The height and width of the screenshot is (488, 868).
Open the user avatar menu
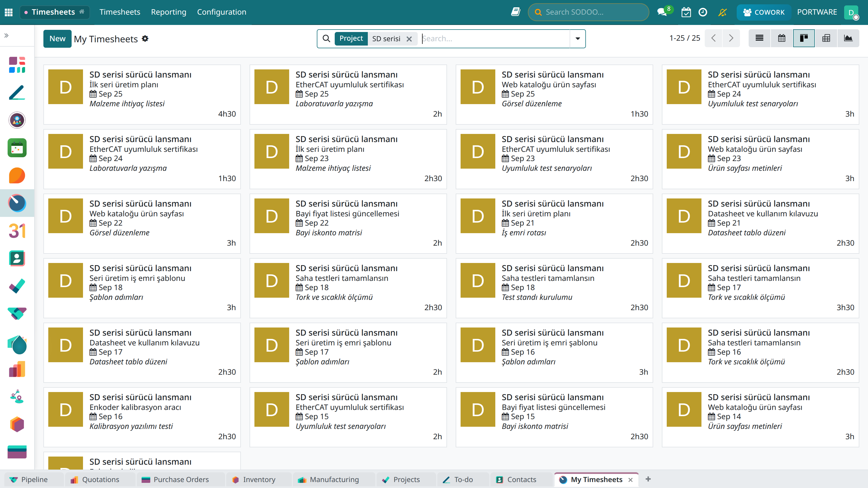coord(851,12)
